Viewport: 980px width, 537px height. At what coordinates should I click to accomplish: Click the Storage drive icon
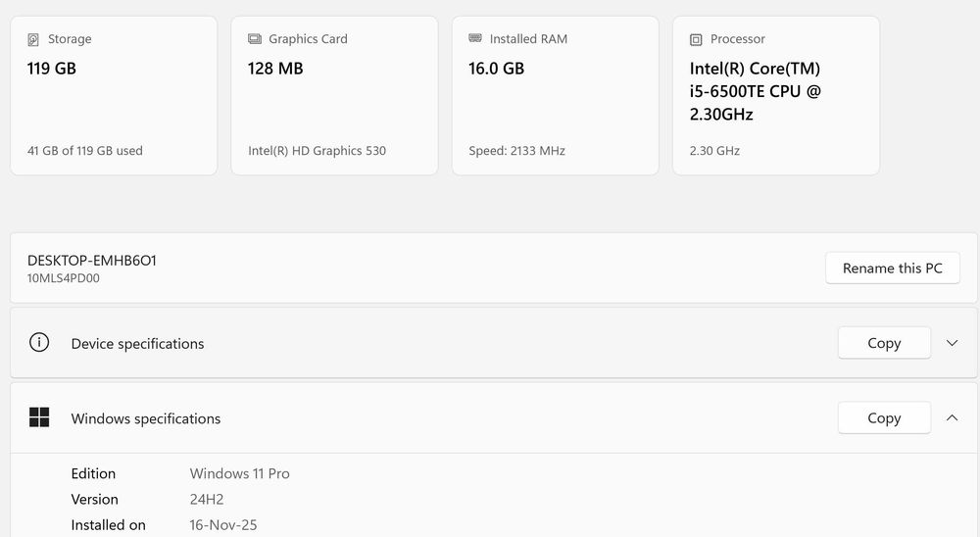[34, 40]
